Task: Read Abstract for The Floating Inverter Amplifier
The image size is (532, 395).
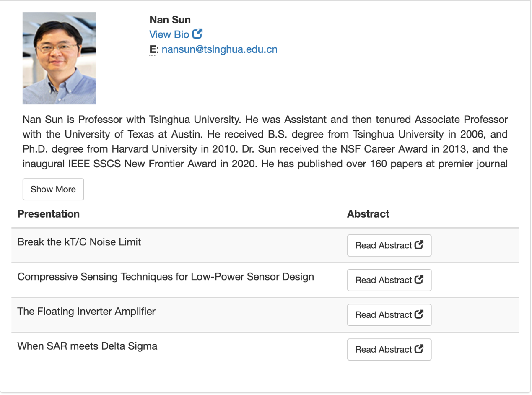Action: click(x=384, y=315)
